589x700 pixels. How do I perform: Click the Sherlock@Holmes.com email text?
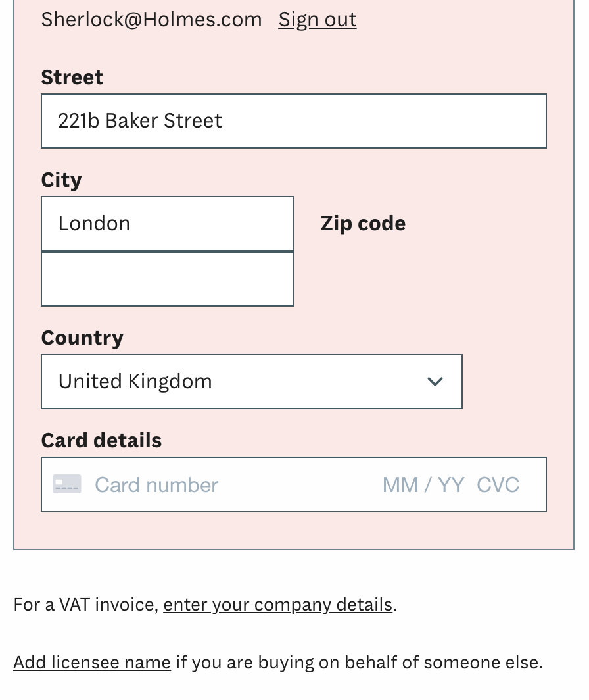click(151, 20)
